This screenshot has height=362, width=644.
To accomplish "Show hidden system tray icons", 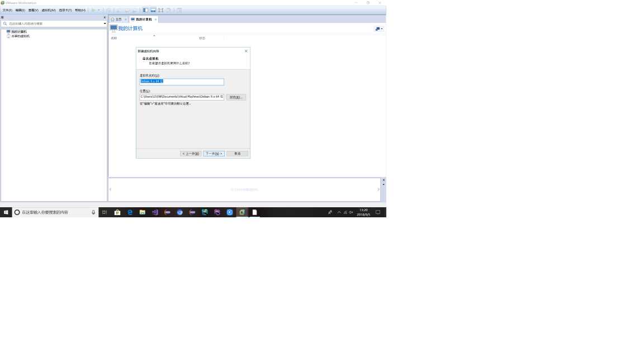I will click(x=339, y=212).
